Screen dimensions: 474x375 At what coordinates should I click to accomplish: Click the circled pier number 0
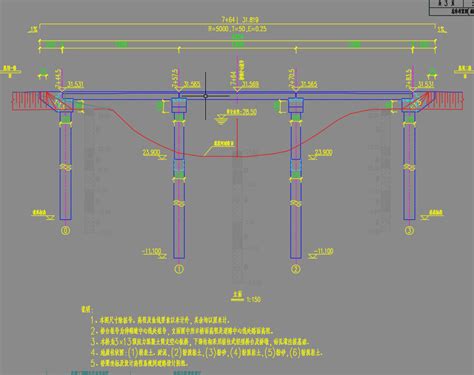(66, 230)
